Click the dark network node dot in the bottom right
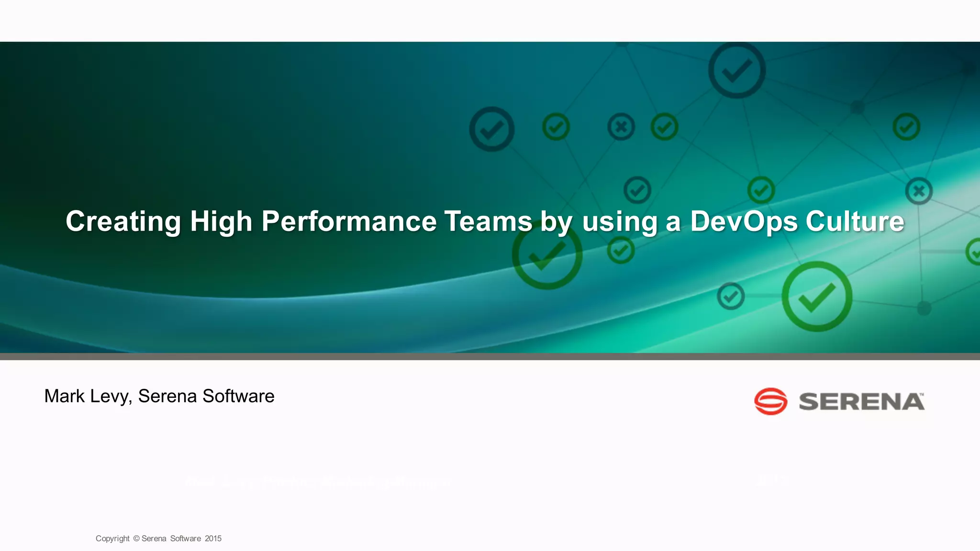 pos(924,308)
